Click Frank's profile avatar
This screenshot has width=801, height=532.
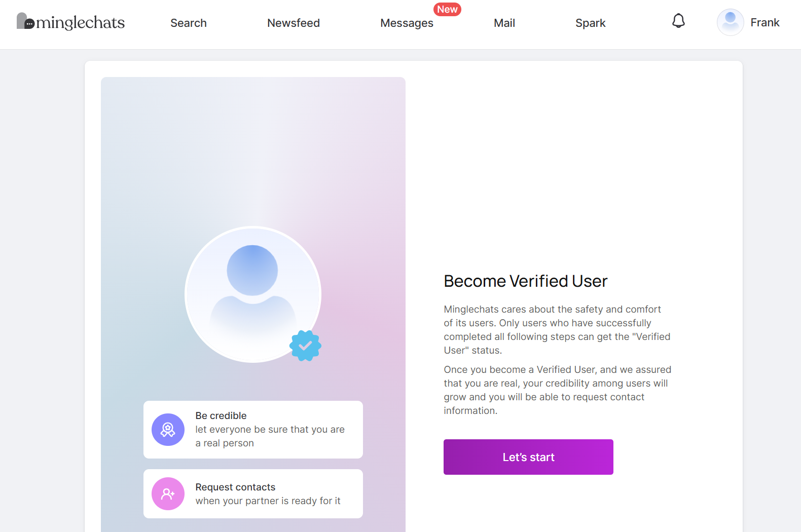pos(730,22)
